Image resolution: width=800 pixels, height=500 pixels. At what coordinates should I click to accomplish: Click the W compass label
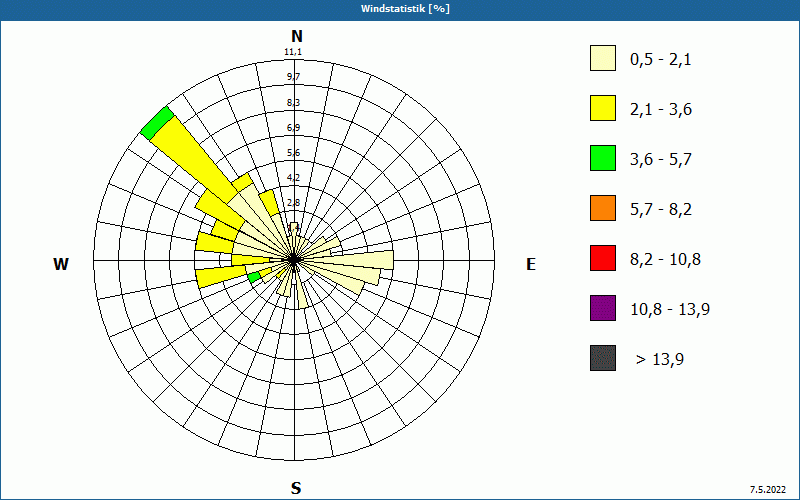(x=61, y=264)
